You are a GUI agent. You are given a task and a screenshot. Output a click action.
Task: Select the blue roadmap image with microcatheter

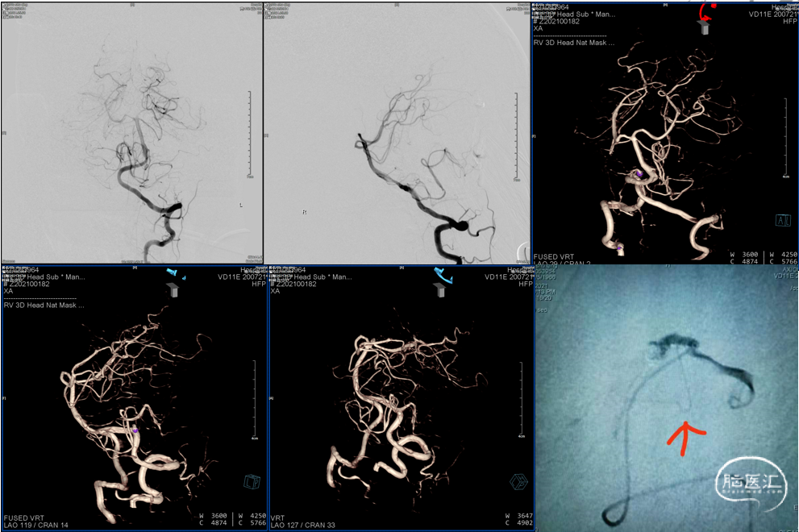point(666,398)
